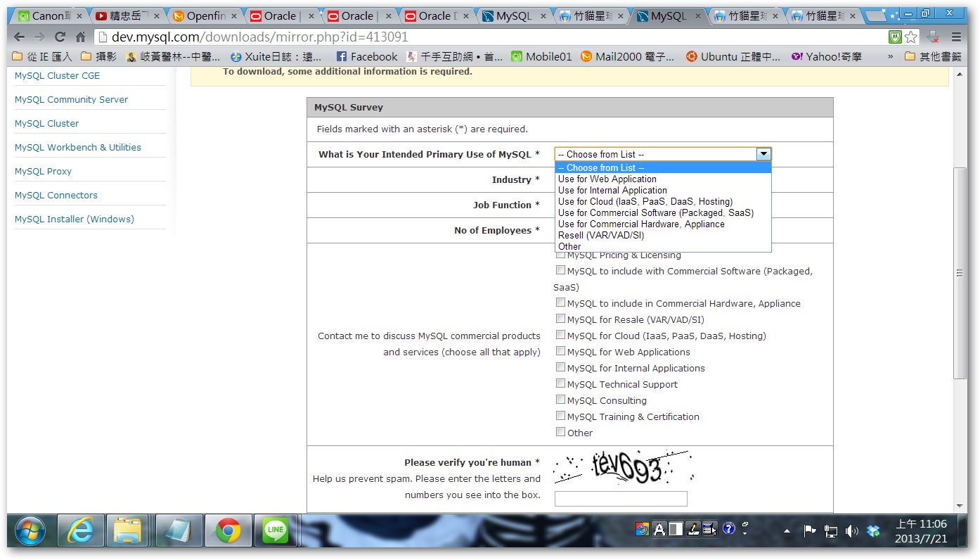Click the captcha text input box
980x560 pixels.
pyautogui.click(x=621, y=499)
